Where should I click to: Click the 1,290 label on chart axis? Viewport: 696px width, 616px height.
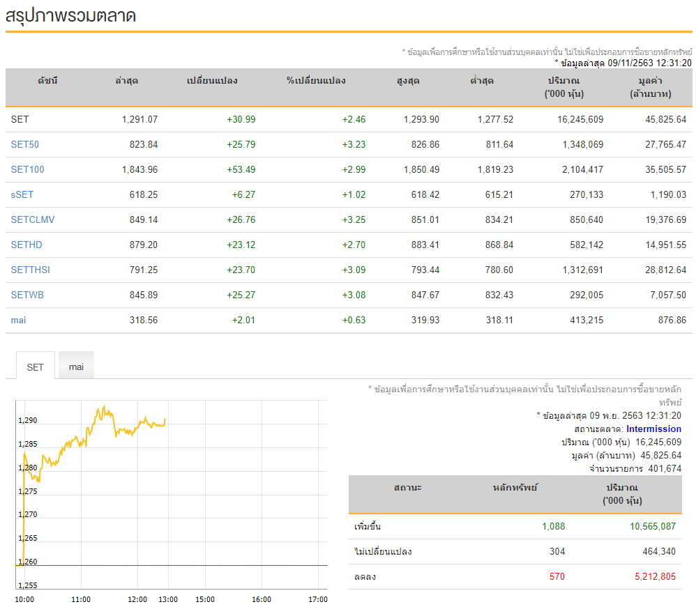coord(27,420)
